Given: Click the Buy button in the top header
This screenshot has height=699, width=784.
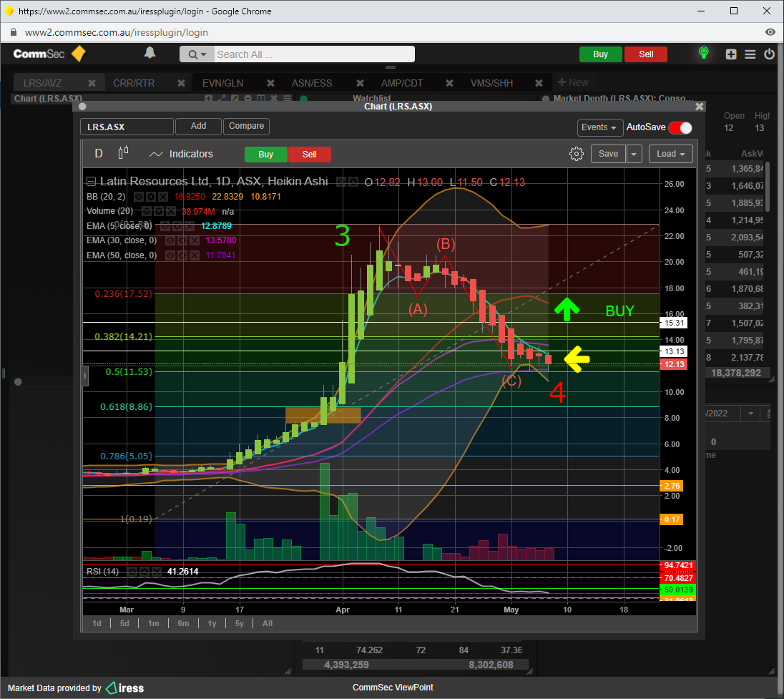Looking at the screenshot, I should 600,54.
